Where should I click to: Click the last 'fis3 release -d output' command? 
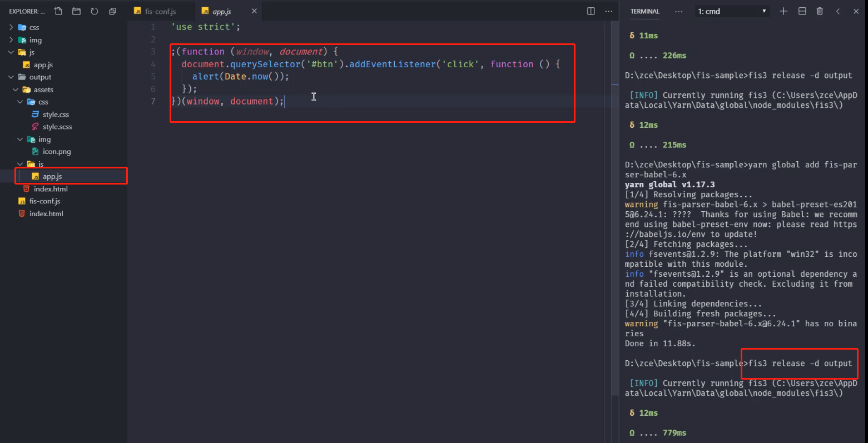coord(800,364)
